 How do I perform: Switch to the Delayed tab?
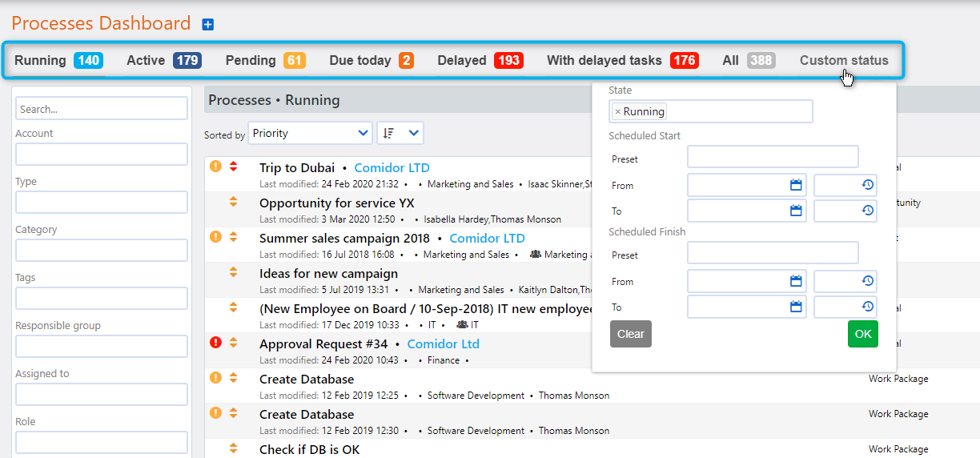click(x=480, y=60)
